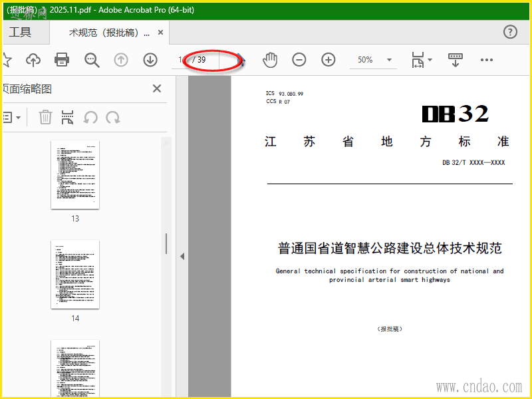Screen dimensions: 532x399
Task: Open the find text magnifier icon
Action: (92, 60)
